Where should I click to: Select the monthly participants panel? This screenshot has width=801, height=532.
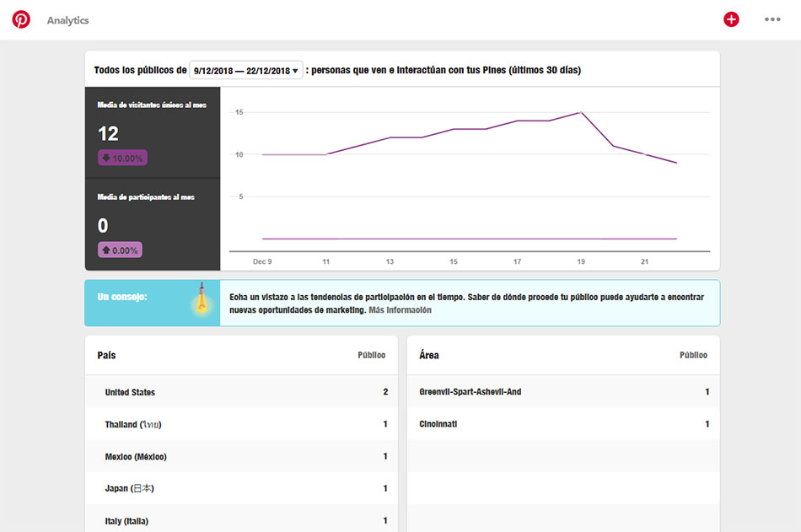click(153, 224)
